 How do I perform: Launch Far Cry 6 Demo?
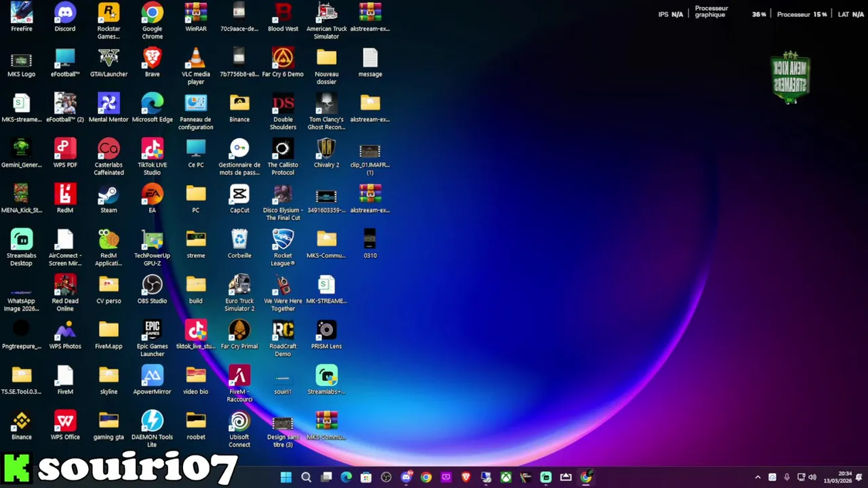(x=283, y=62)
